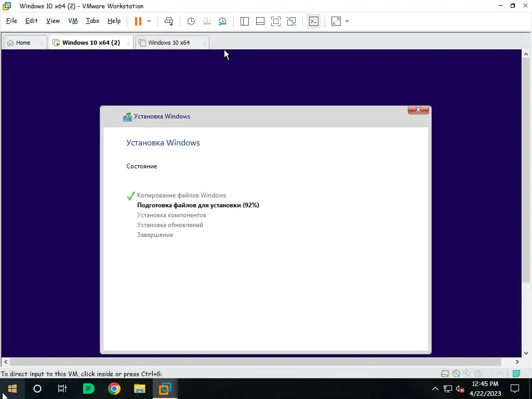Click the printer status icon
This screenshot has height=399, width=532.
tap(478, 374)
